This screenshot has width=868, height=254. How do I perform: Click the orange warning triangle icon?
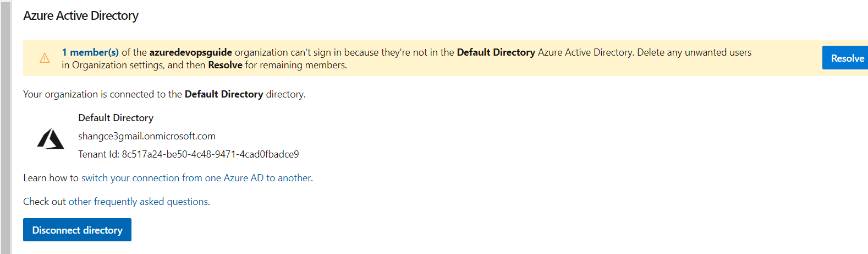(45, 58)
